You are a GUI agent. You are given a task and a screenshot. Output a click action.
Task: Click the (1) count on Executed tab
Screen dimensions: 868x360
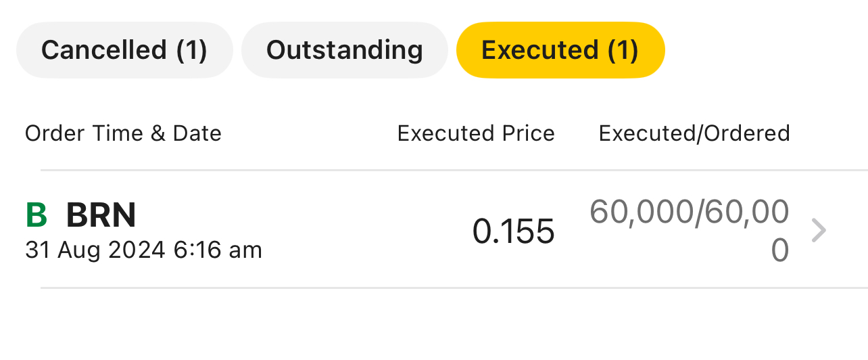pyautogui.click(x=622, y=50)
